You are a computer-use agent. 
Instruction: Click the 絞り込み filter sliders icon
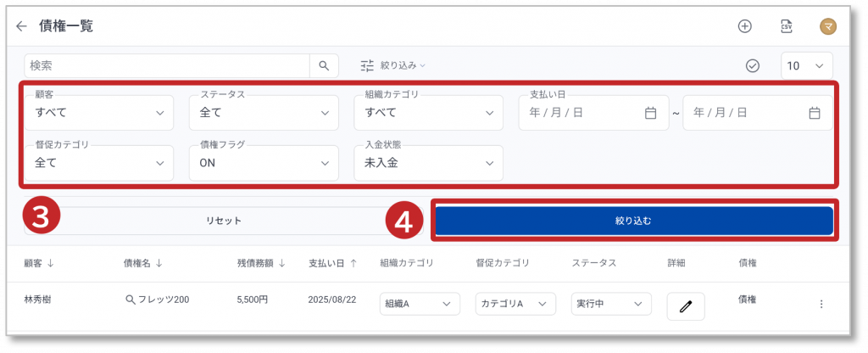367,65
